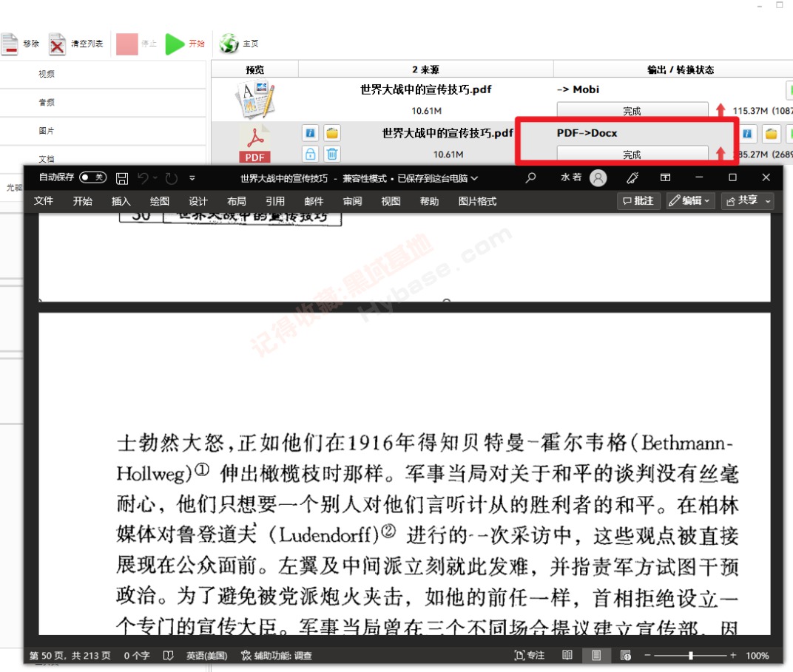The image size is (793, 672).
Task: Click the Redo icon in Word title bar
Action: click(x=172, y=178)
